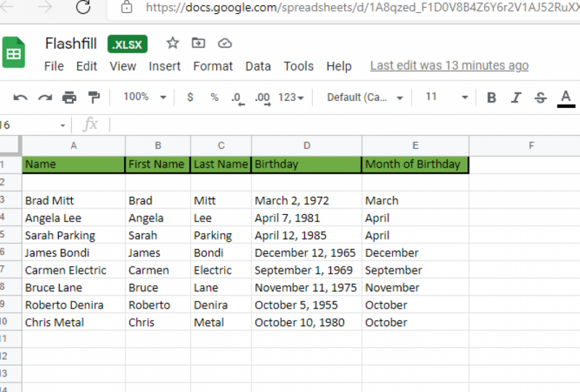
Task: Toggle italic formatting
Action: 516,97
